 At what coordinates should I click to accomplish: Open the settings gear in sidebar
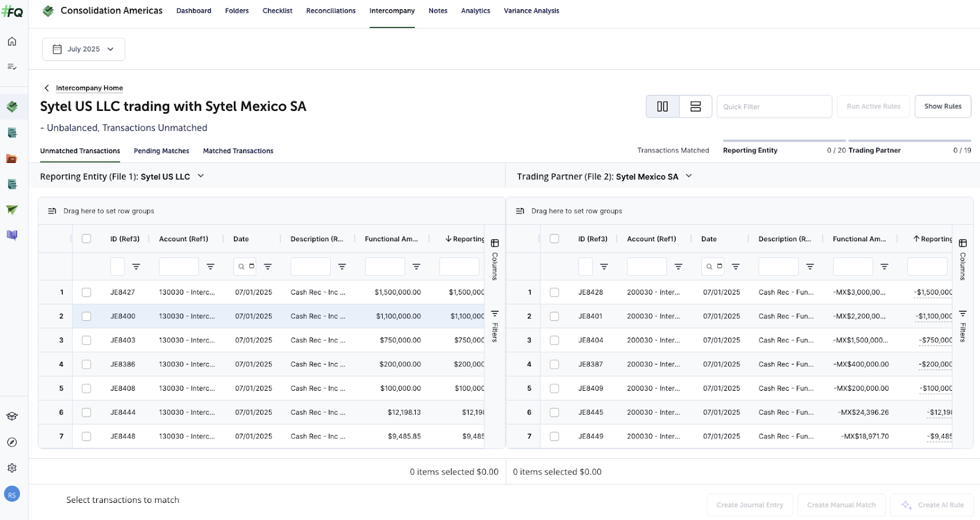click(12, 468)
